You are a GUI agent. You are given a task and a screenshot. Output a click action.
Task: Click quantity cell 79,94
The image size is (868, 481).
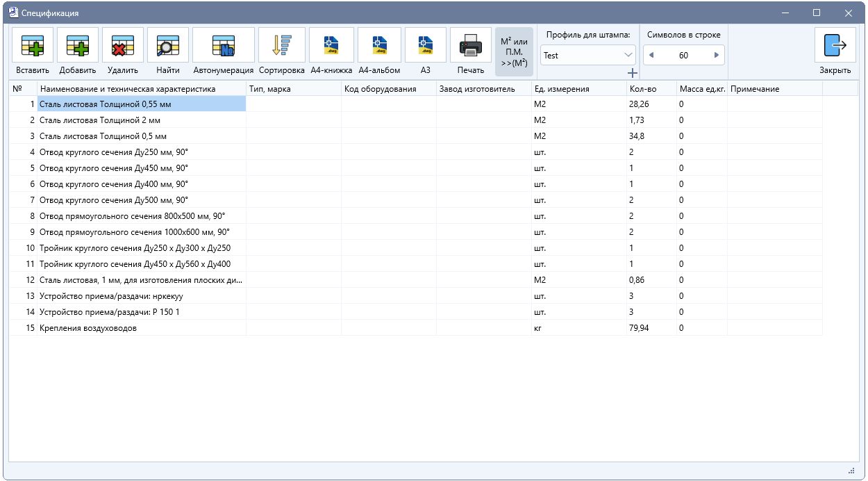[651, 328]
